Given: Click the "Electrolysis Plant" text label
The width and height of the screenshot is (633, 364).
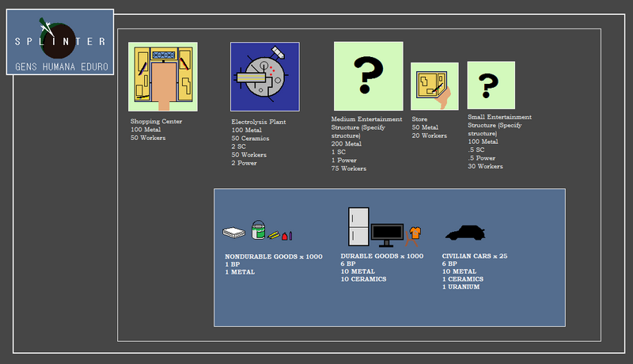Looking at the screenshot, I should [258, 122].
